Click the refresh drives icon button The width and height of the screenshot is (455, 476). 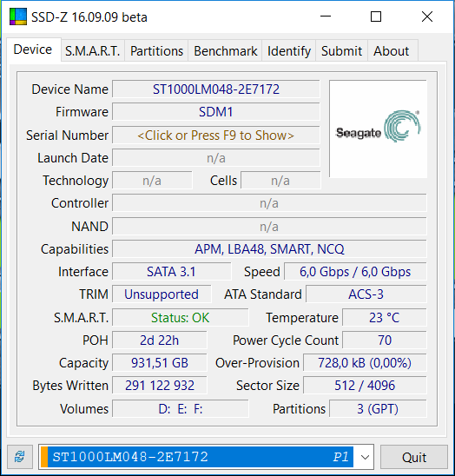pyautogui.click(x=20, y=457)
